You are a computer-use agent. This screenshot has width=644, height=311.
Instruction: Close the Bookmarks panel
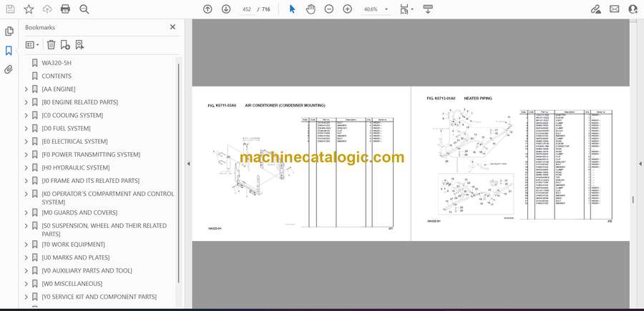[x=172, y=27]
